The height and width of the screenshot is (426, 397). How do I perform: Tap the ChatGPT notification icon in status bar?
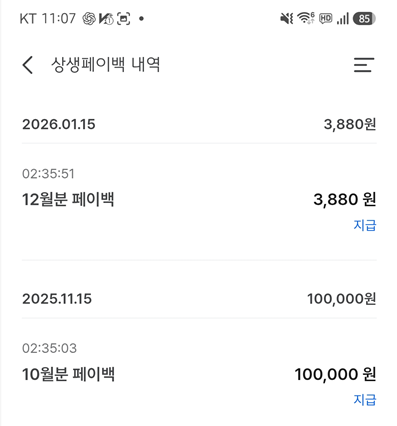coord(89,18)
